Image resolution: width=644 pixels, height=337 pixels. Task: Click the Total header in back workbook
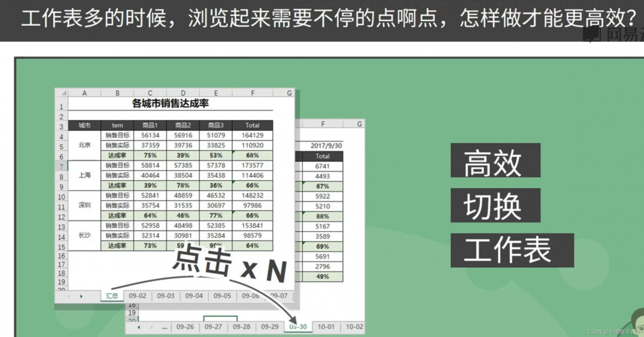tap(323, 156)
